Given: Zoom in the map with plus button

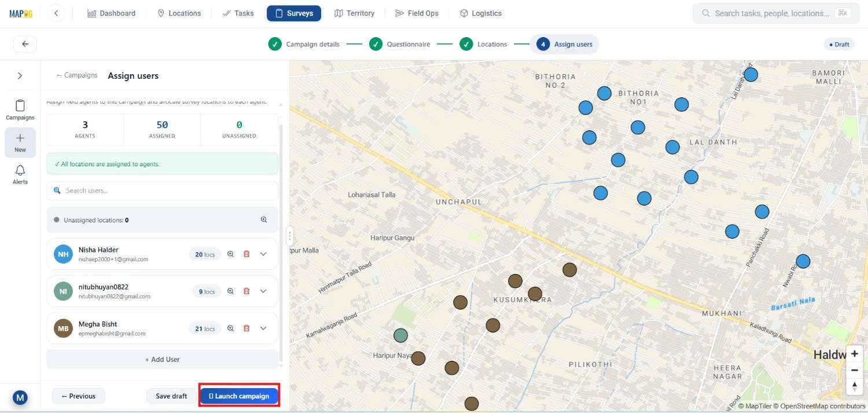Looking at the screenshot, I should (x=854, y=354).
